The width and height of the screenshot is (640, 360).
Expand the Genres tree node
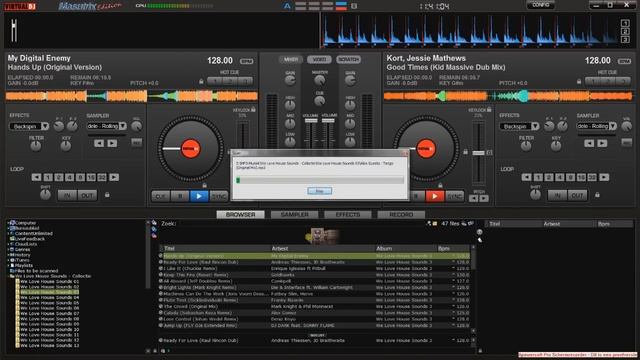coord(9,249)
